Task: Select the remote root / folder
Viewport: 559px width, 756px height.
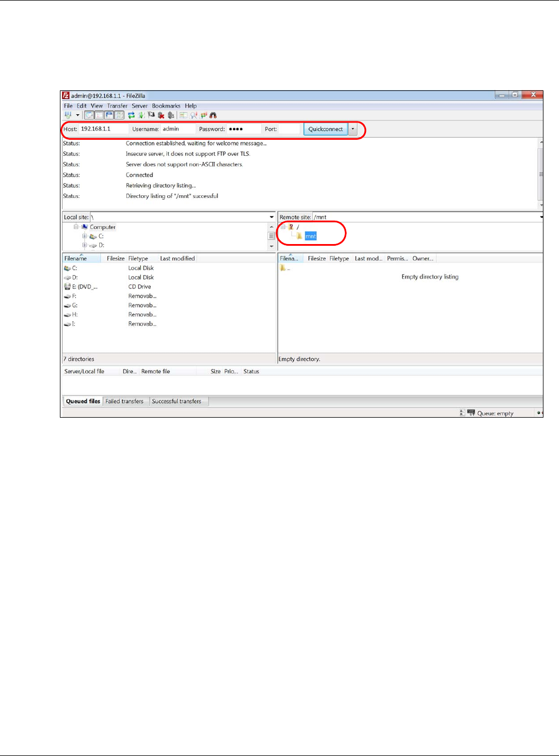Action: click(x=298, y=227)
